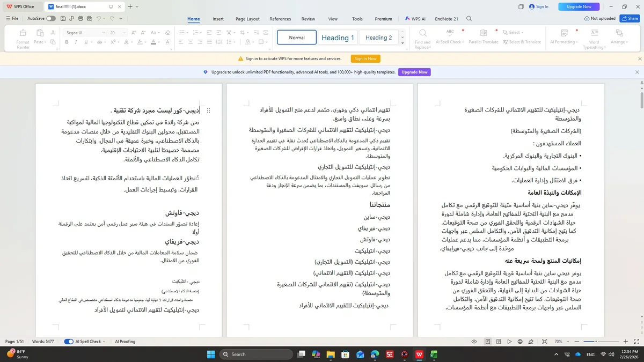Switch to Eye Protection mode in status bar
This screenshot has width=644, height=362.
(x=474, y=342)
